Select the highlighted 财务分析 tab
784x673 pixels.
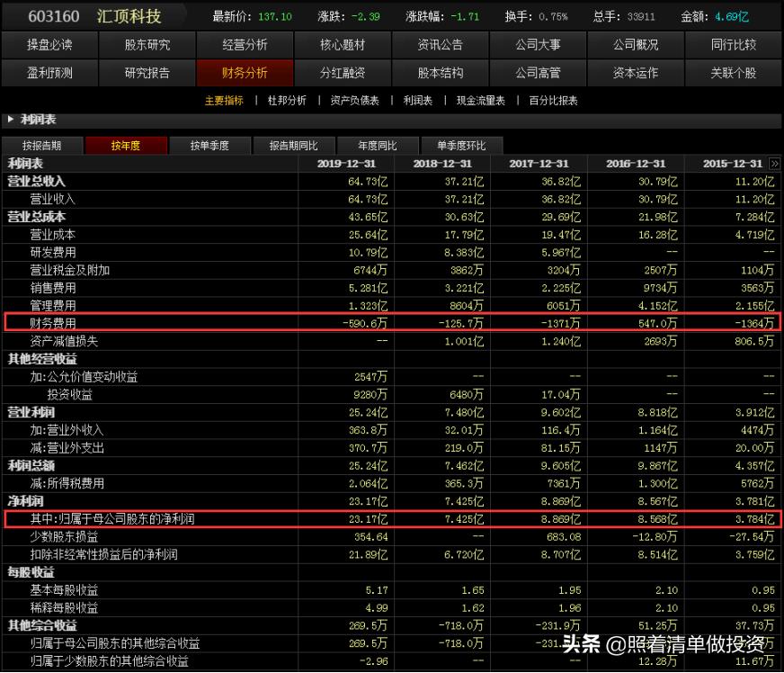245,73
